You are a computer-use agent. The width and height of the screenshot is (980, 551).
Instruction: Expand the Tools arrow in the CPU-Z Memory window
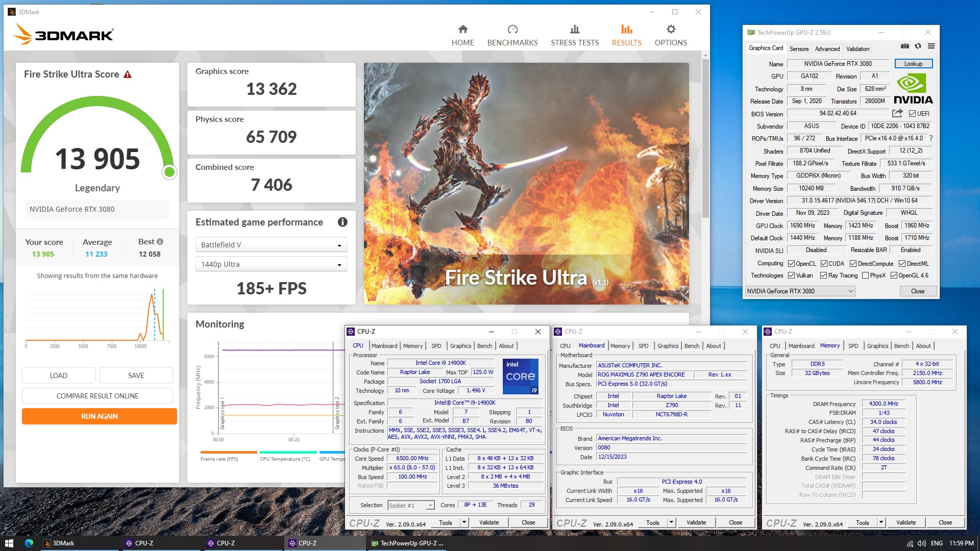[x=881, y=522]
